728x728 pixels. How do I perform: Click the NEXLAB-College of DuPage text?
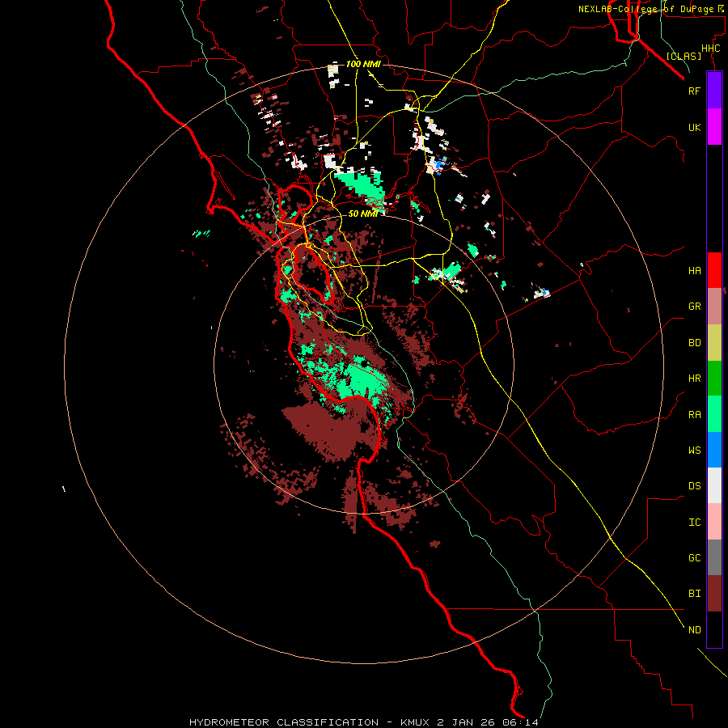coord(645,9)
